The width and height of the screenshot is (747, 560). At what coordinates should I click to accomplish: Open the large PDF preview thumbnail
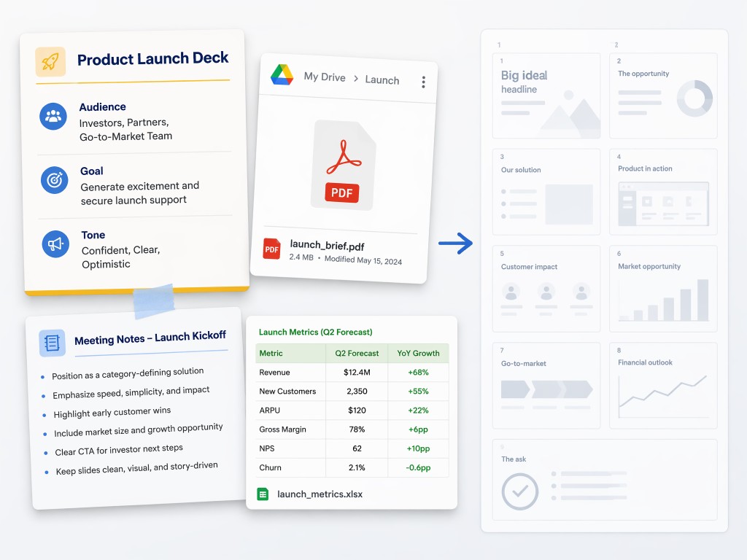pos(343,165)
